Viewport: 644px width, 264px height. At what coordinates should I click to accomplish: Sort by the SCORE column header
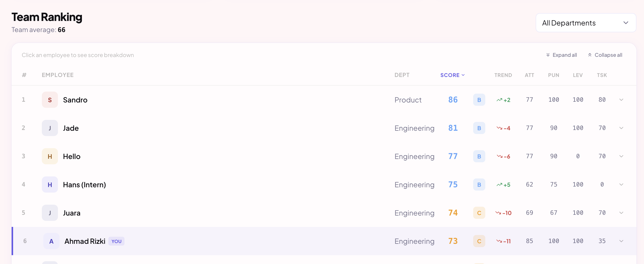coord(453,75)
